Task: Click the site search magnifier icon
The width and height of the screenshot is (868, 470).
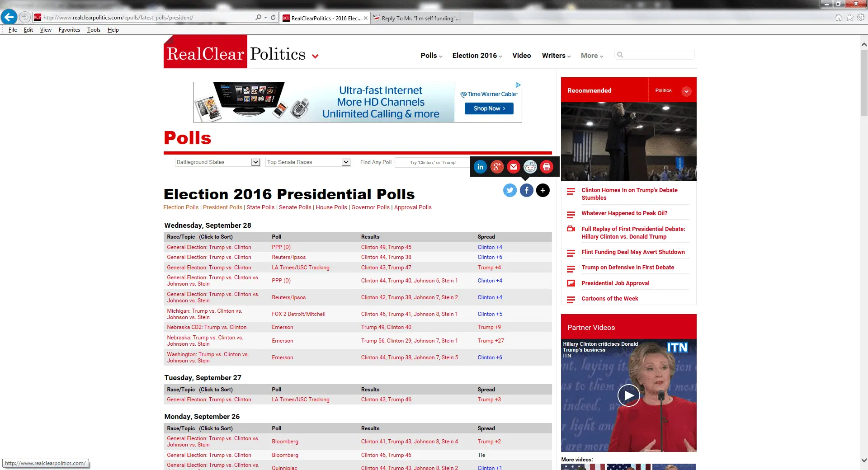Action: [620, 55]
